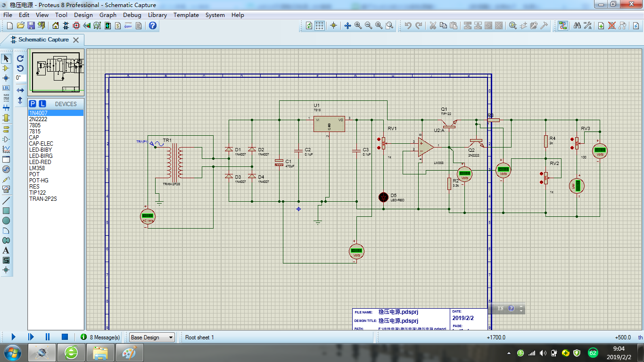
Task: Start the simulation with Play button
Action: pos(13,337)
